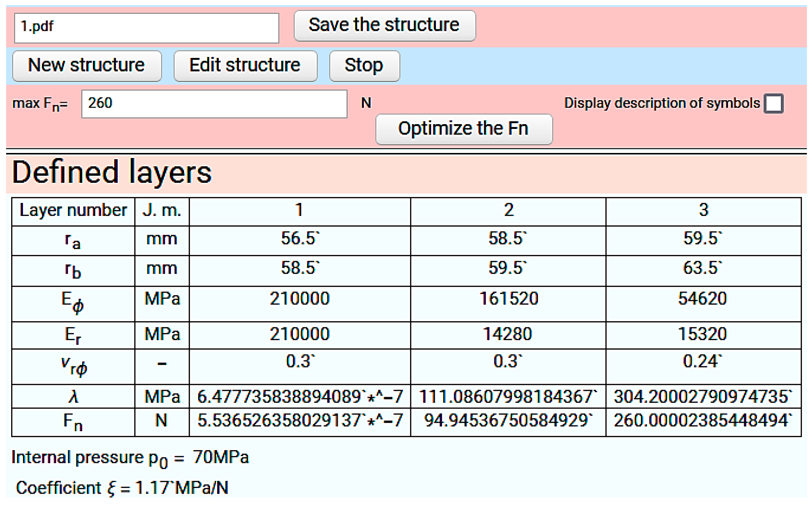Click the Defined layers heading

coord(112,173)
